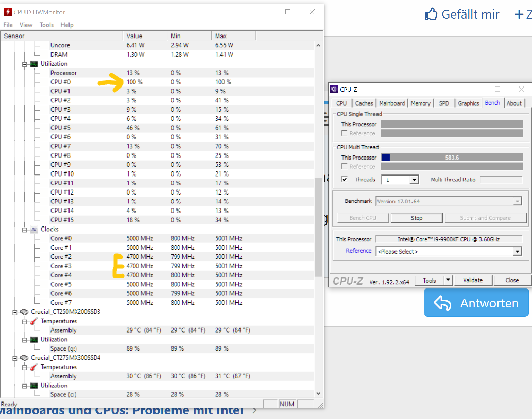Click scroll-up arrow of HWMonitor list

tap(318, 45)
